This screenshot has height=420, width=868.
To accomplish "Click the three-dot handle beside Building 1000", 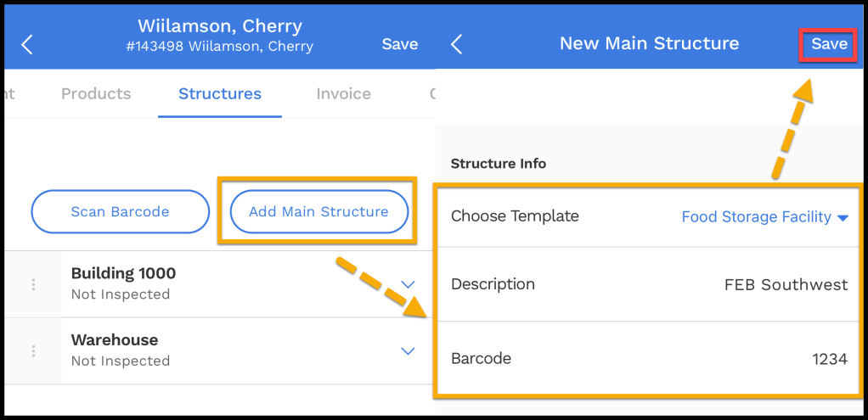I will click(x=33, y=284).
